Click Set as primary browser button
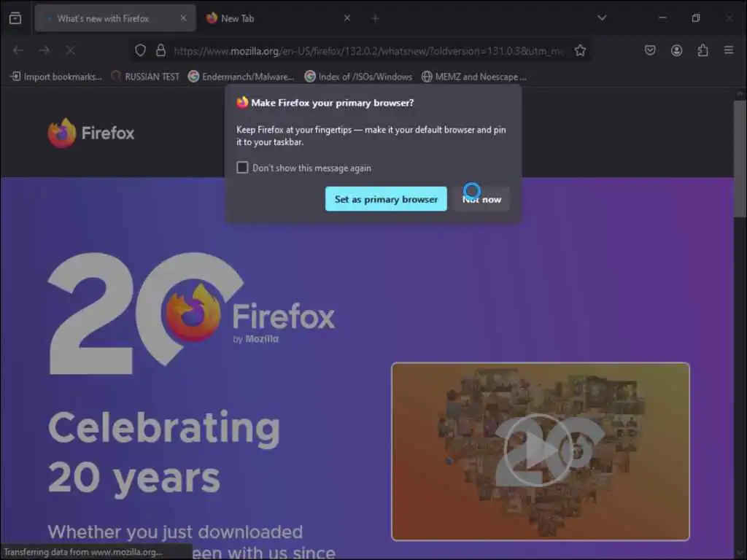 coord(386,199)
